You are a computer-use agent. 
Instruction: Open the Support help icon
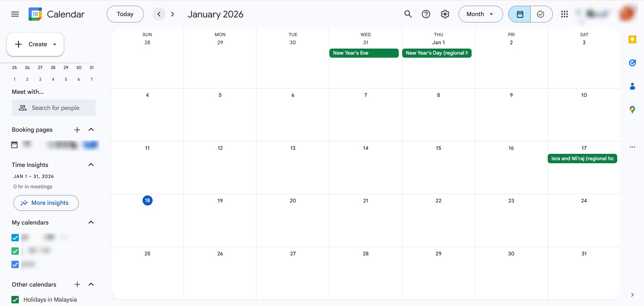426,14
